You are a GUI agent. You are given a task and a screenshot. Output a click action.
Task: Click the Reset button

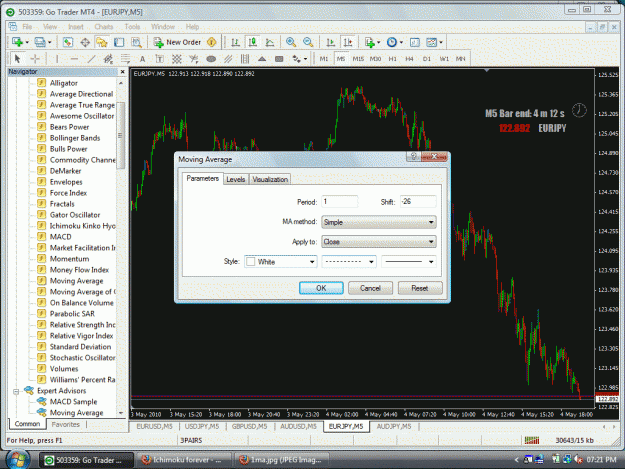[420, 288]
